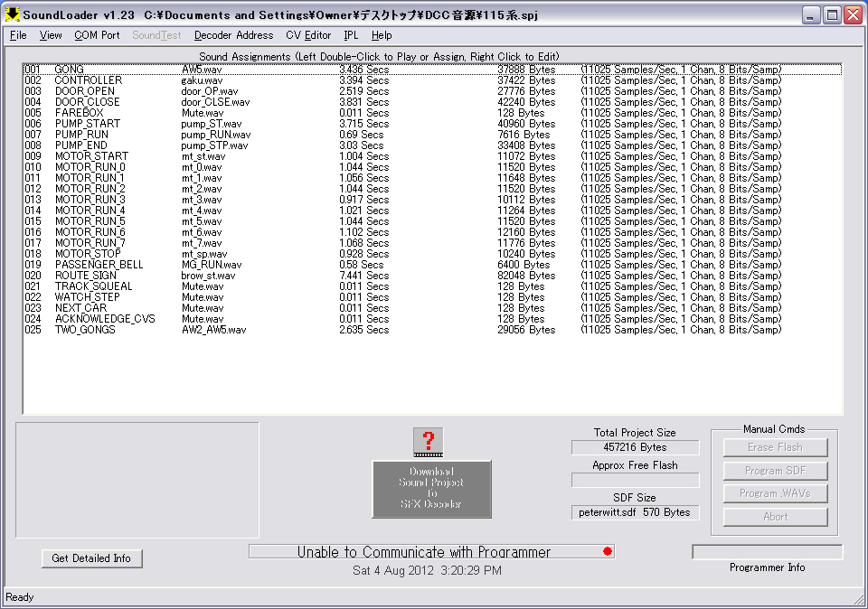This screenshot has width=868, height=609.
Task: Select the 023 NEXT_CAR row
Action: [432, 308]
